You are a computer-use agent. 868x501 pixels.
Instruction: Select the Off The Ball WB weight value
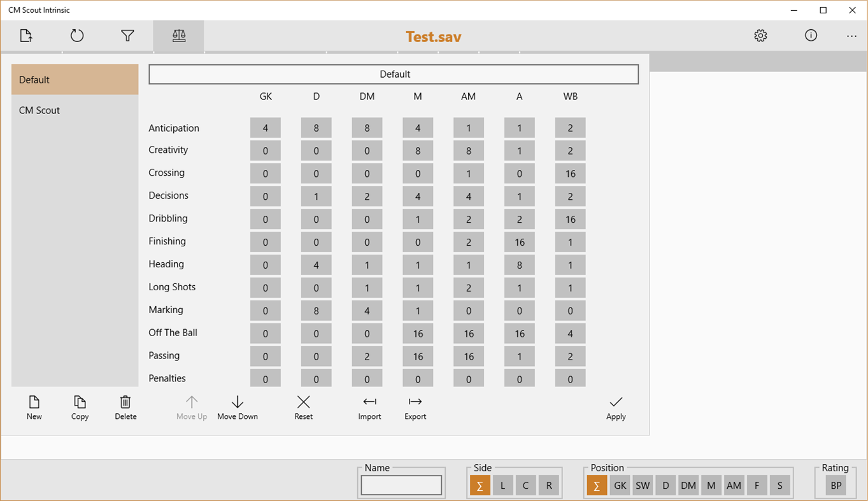pos(571,334)
